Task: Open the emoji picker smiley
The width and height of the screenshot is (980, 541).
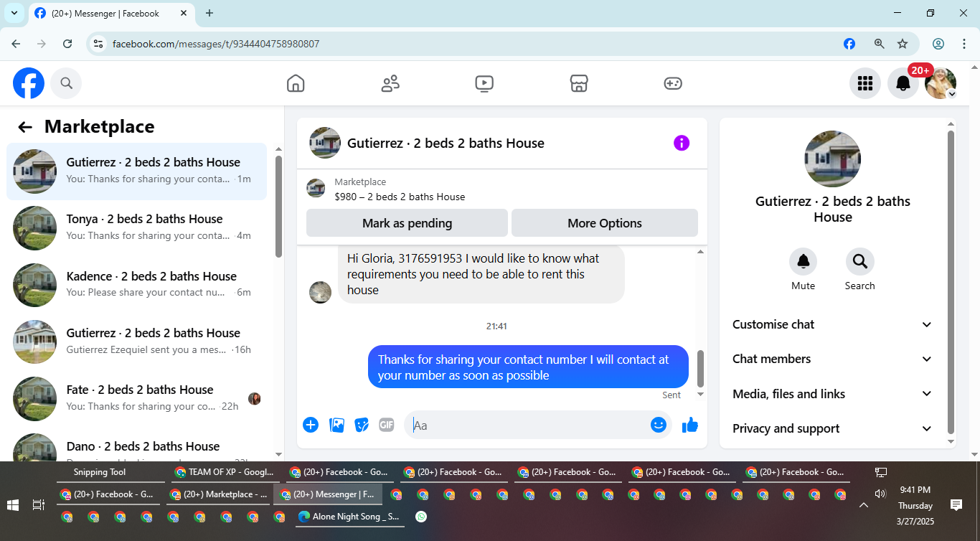Action: 659,425
